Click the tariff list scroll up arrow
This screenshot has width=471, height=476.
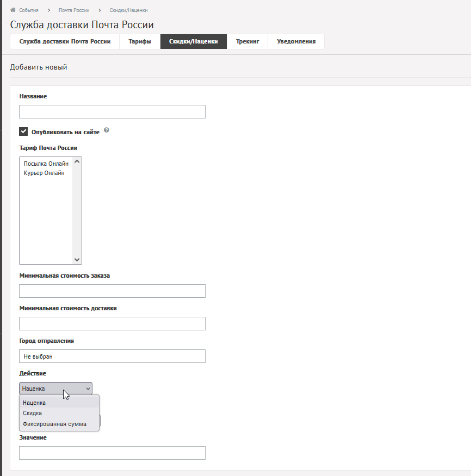[x=77, y=161]
